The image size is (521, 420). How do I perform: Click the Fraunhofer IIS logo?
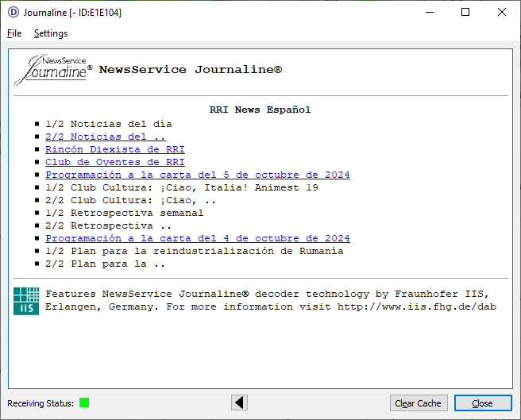(x=26, y=300)
